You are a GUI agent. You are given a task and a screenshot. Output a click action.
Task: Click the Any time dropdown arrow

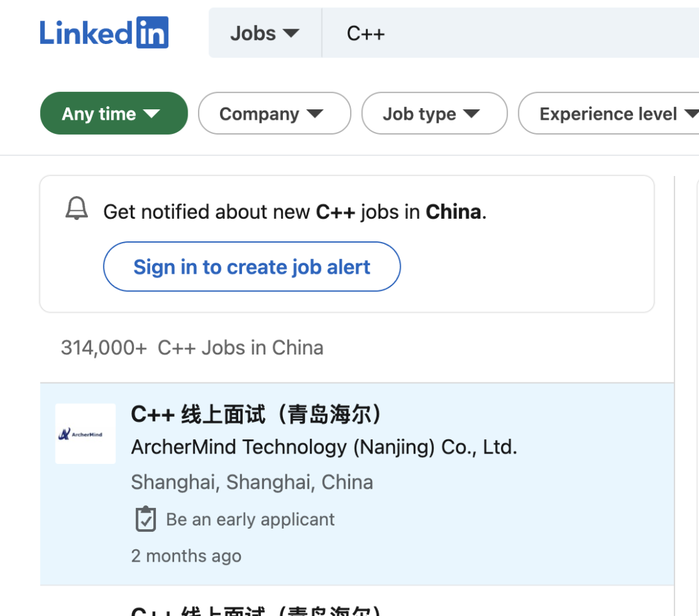pos(151,114)
